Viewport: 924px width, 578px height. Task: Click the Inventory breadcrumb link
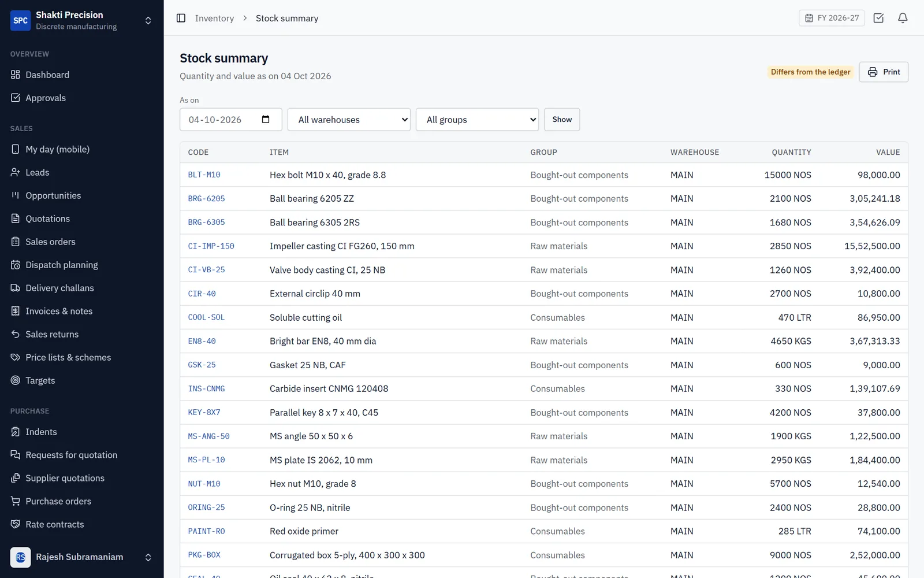click(214, 18)
